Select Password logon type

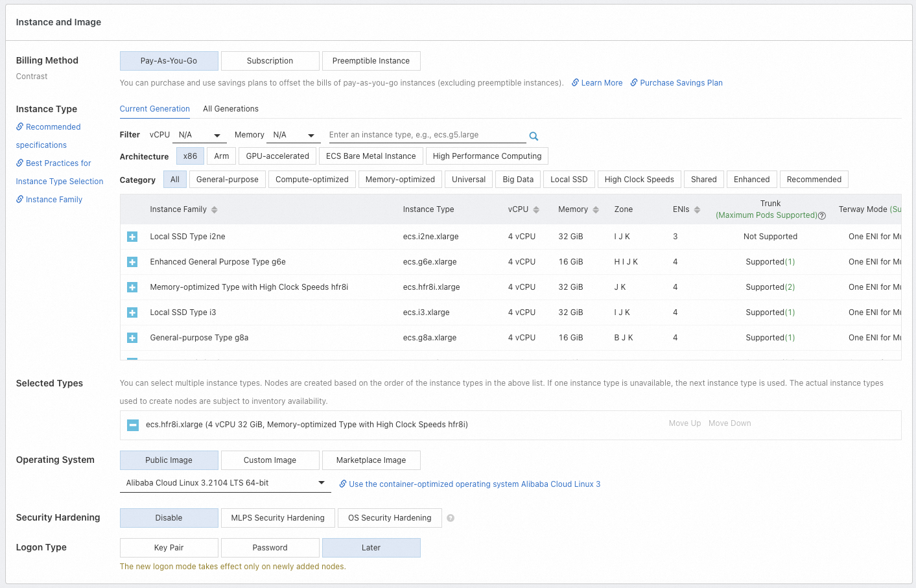coord(270,548)
